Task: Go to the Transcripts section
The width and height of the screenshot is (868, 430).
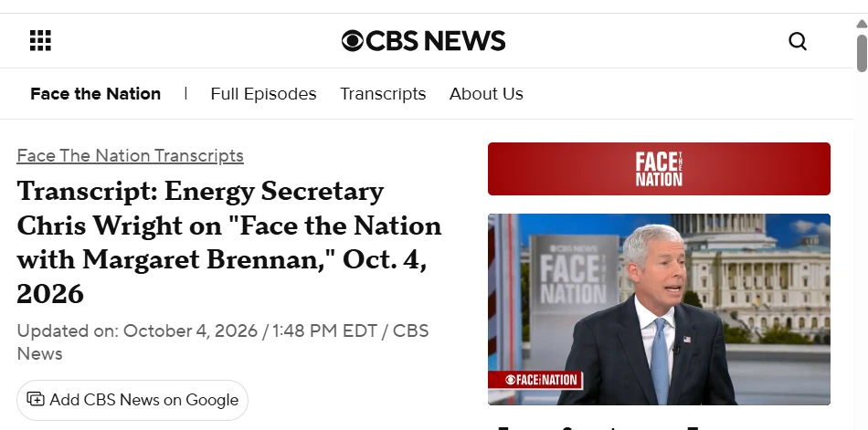Action: click(383, 93)
